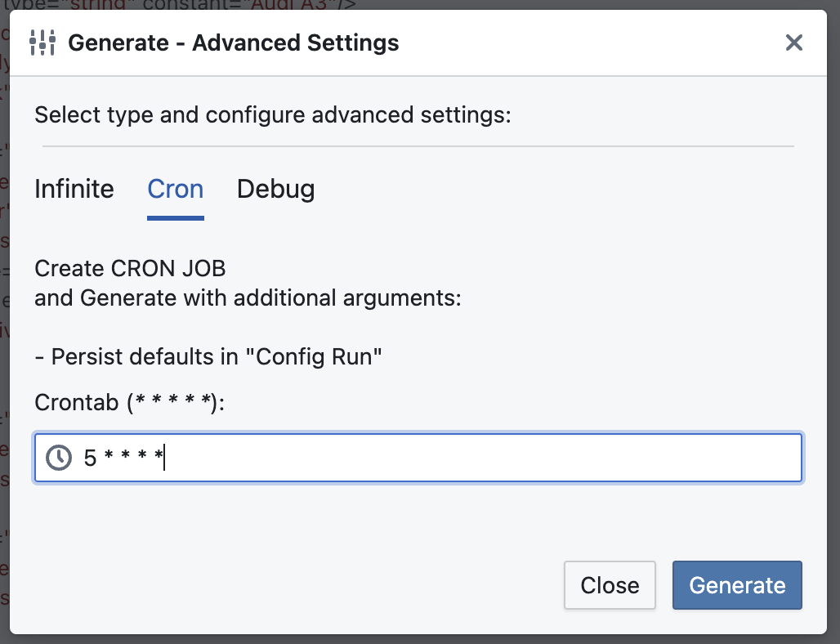840x644 pixels.
Task: Click the "Create CRON JOB" text
Action: pyautogui.click(x=130, y=268)
